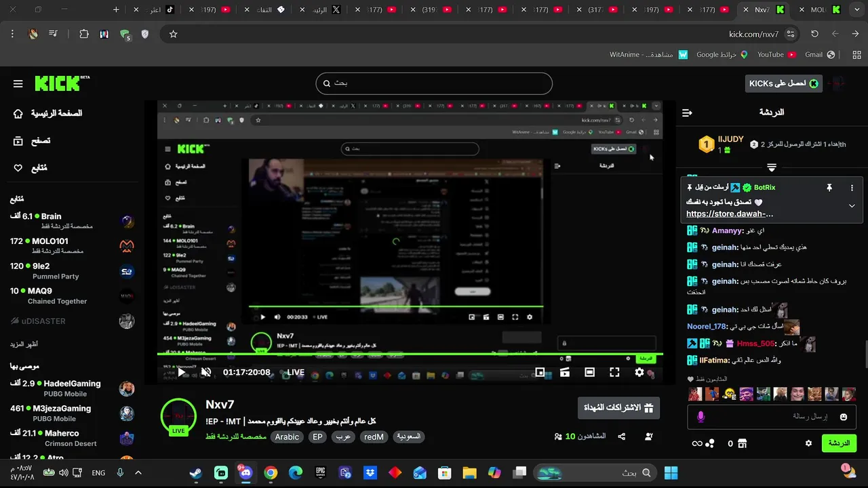Open recommended channel M3jezaGaming

tap(72, 413)
